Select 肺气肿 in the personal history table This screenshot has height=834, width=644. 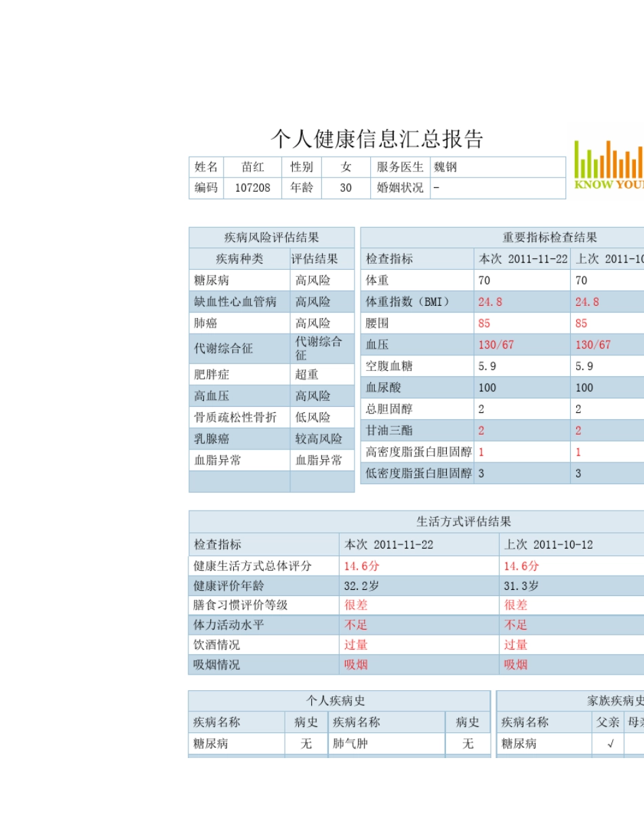(x=350, y=744)
